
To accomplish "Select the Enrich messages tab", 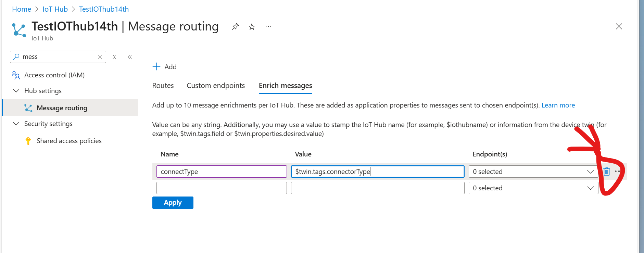I will pos(286,86).
